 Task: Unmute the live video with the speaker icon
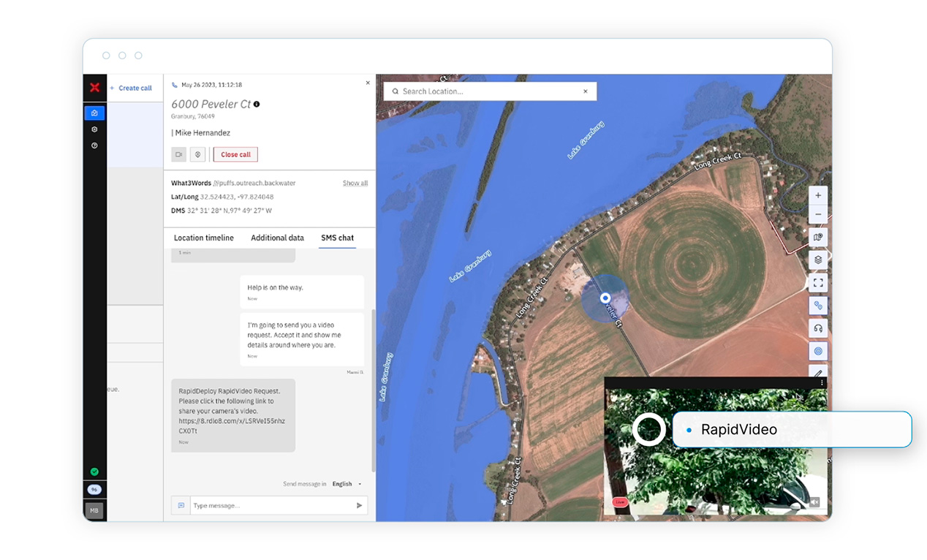[x=814, y=502]
